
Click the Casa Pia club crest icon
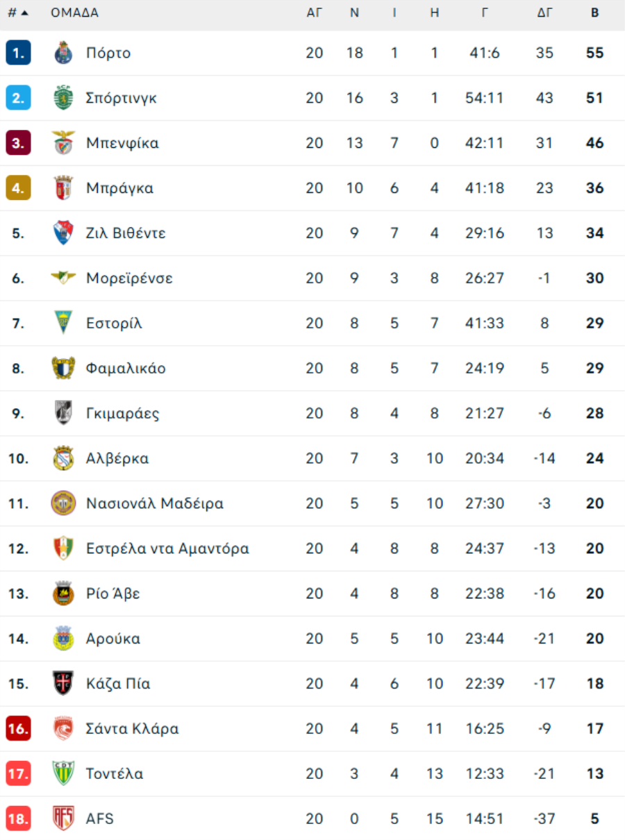point(63,683)
